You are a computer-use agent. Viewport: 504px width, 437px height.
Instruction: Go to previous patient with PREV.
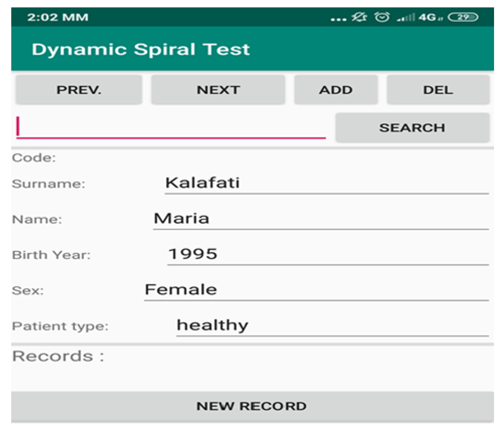coord(79,90)
